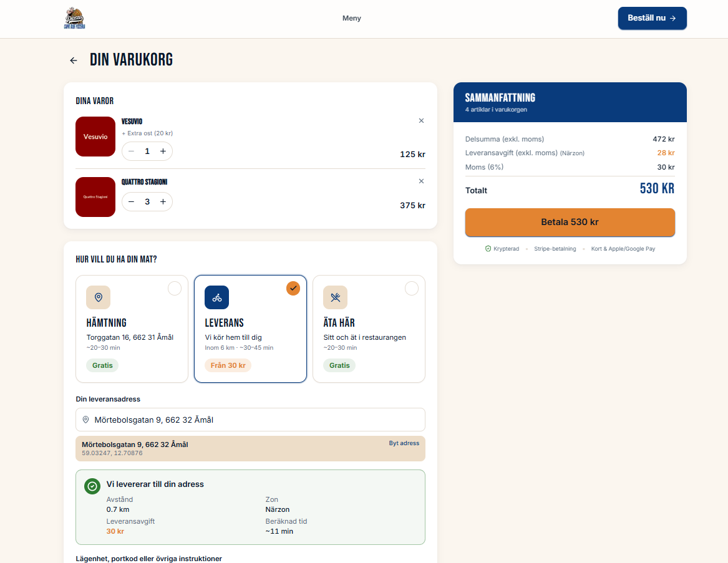Click the Vesuvio product thumbnail
This screenshot has height=563, width=728.
[x=95, y=137]
